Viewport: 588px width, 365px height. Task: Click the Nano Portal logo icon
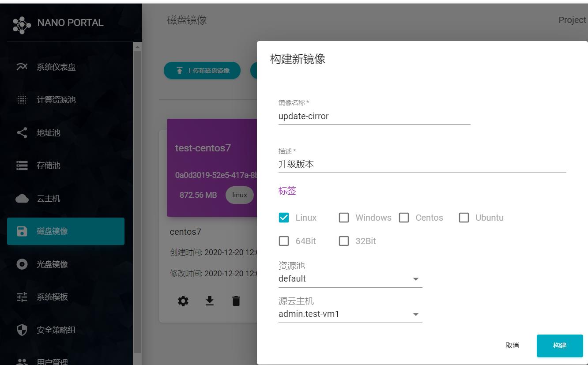(x=22, y=25)
